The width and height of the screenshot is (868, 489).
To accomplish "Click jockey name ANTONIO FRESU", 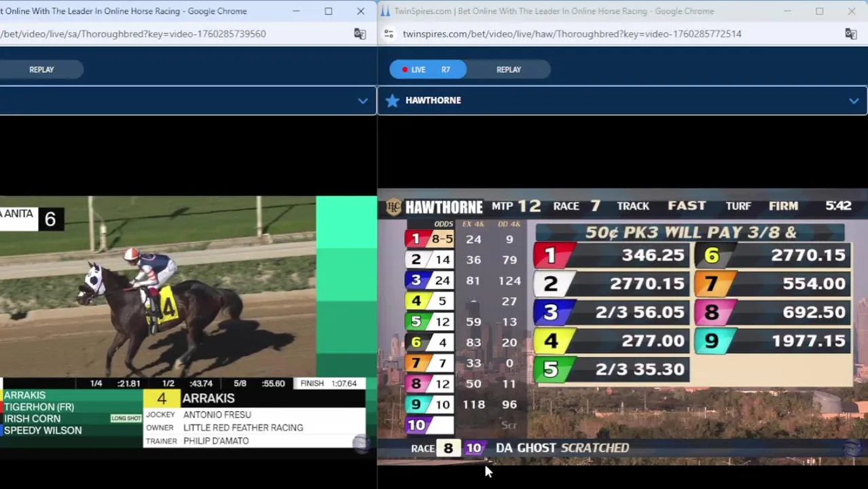I will pos(217,414).
